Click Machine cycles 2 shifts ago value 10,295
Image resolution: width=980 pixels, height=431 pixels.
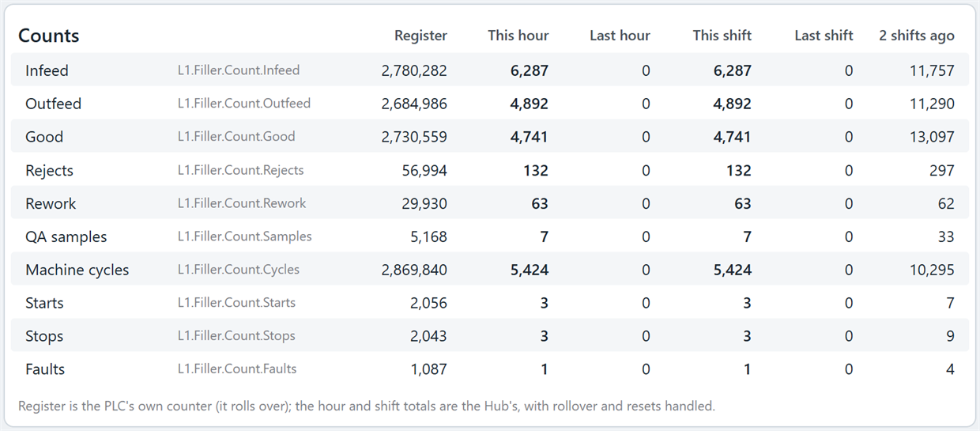(x=932, y=270)
